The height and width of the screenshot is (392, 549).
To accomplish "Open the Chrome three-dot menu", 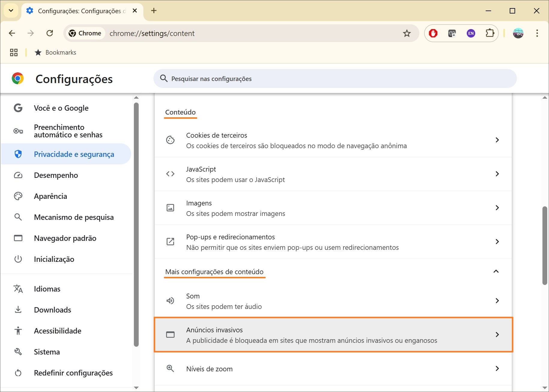I will 537,33.
